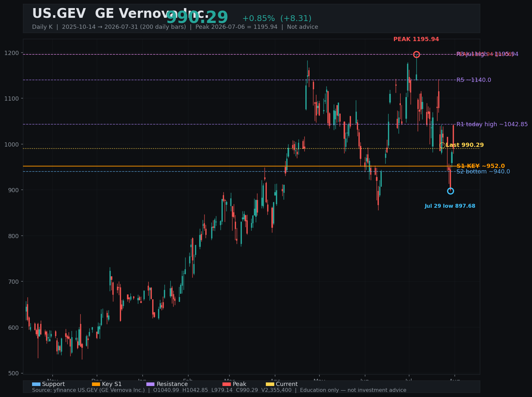Click the "R5 ~1140.0" resistance label

pos(474,80)
